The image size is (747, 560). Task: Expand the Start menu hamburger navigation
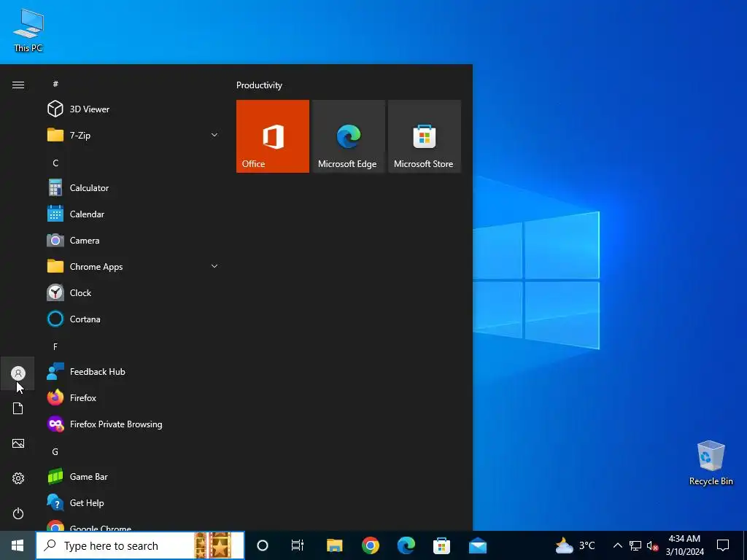point(18,85)
